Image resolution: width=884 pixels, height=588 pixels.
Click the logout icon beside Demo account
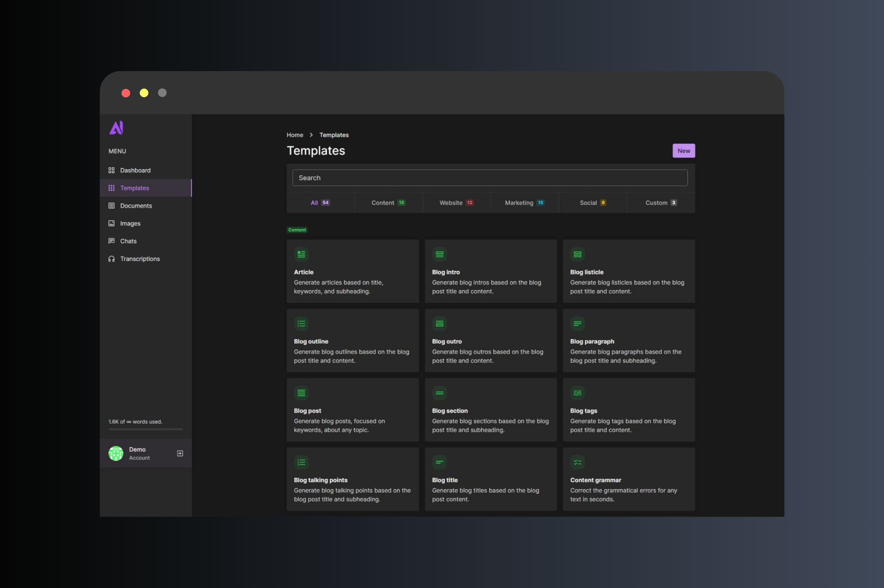coord(180,453)
